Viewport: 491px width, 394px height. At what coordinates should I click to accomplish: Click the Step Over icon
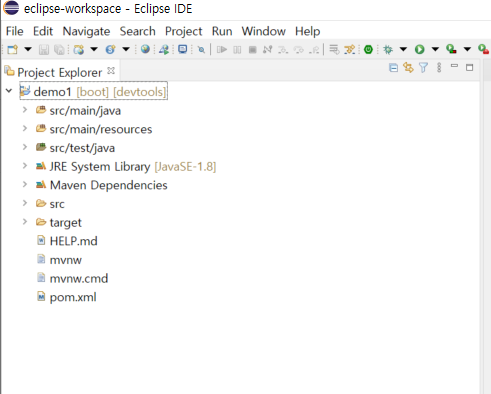point(299,50)
